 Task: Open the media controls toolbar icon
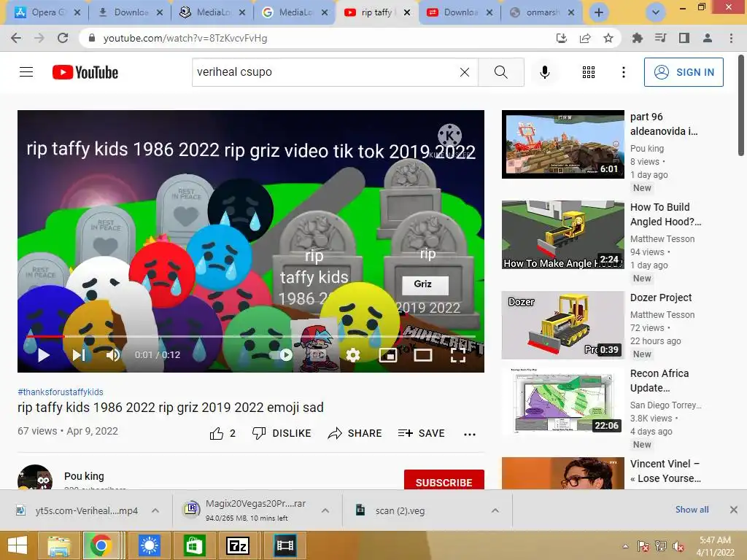point(661,38)
